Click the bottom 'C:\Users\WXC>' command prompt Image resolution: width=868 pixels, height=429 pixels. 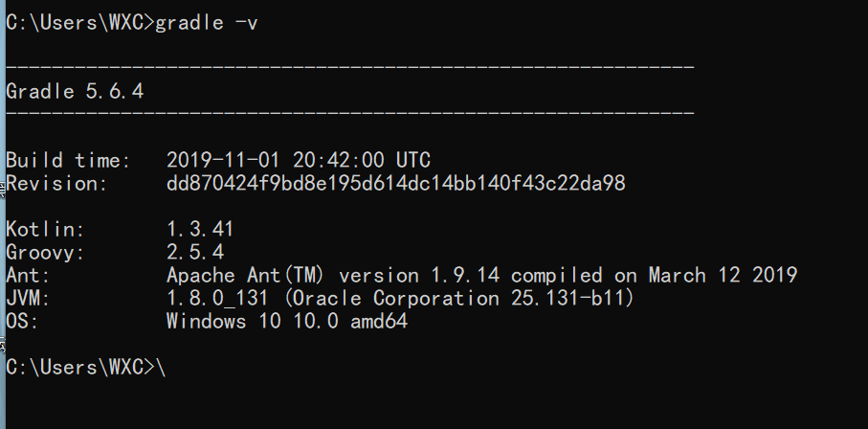(x=80, y=367)
